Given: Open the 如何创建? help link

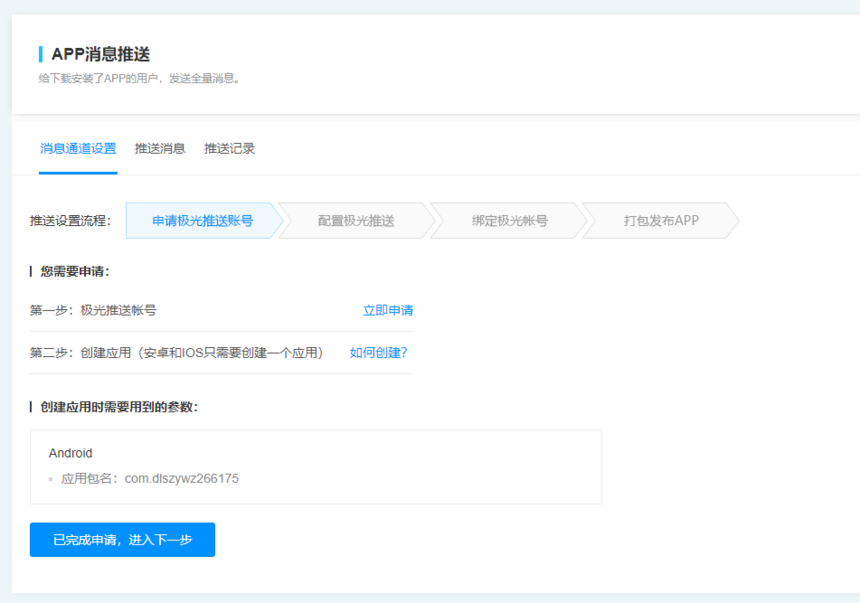Looking at the screenshot, I should click(378, 353).
